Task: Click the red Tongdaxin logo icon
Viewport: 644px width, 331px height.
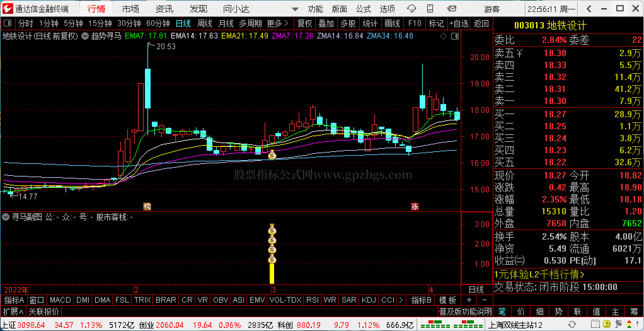Action: click(8, 9)
